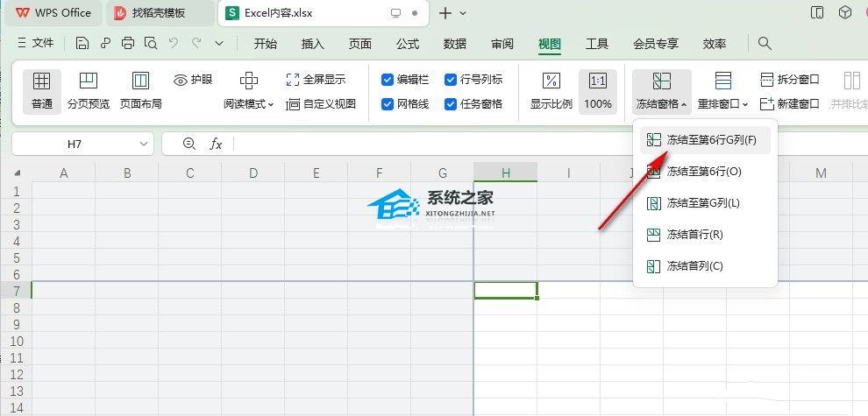Screen dimensions: 868x416
Task: Switch to the 数据 Data tab
Action: (x=455, y=44)
